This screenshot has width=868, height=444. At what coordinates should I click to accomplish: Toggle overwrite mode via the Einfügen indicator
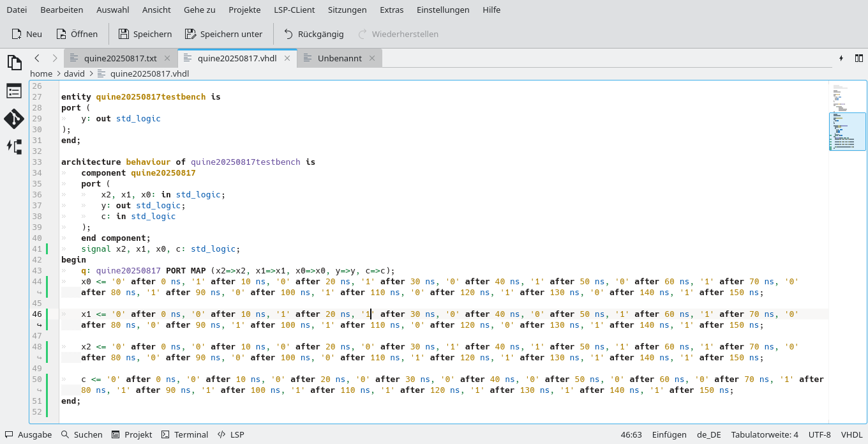(x=669, y=434)
